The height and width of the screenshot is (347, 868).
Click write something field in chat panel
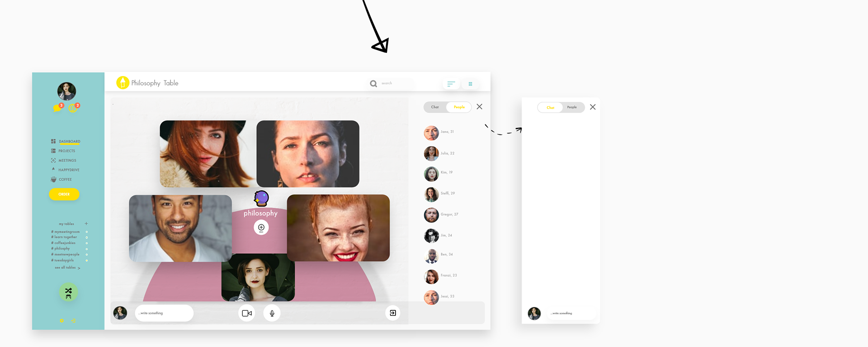pyautogui.click(x=571, y=313)
